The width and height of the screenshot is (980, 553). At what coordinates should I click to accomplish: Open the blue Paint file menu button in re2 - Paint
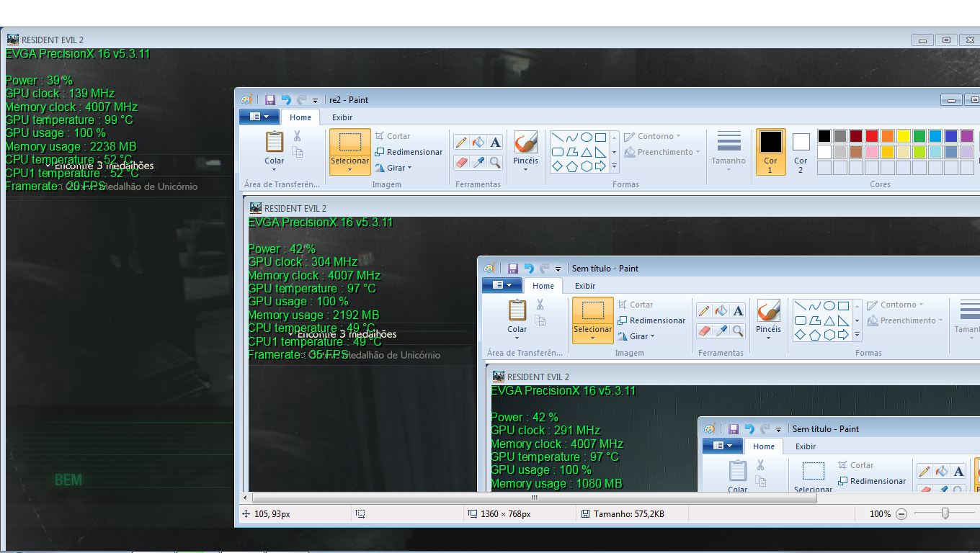259,117
